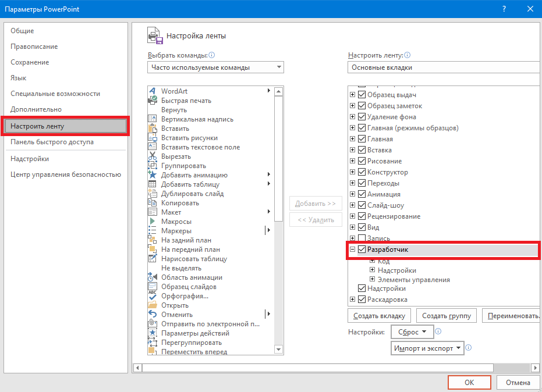Click the Создать группу button
542x392 pixels.
pos(447,316)
